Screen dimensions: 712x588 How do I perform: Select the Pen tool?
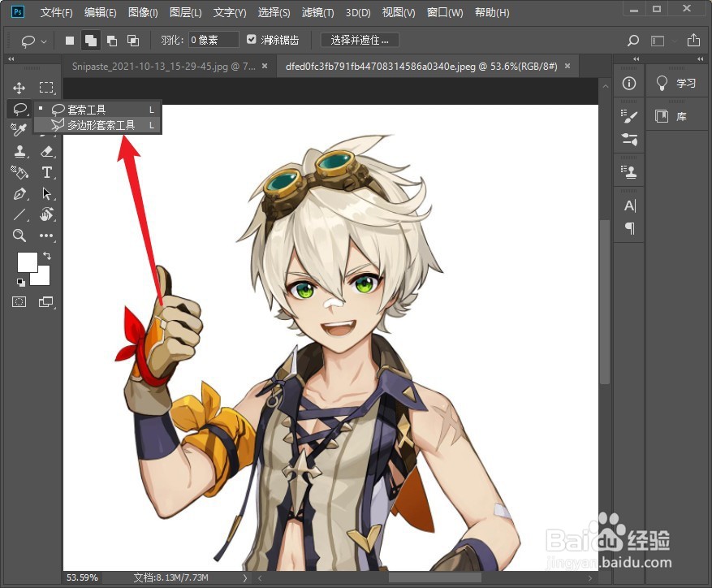(x=19, y=193)
